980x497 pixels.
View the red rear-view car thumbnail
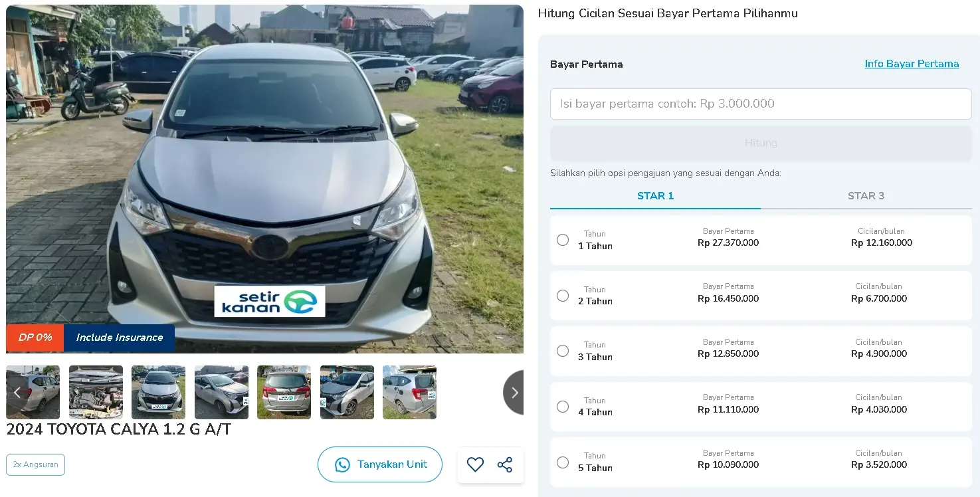click(284, 392)
